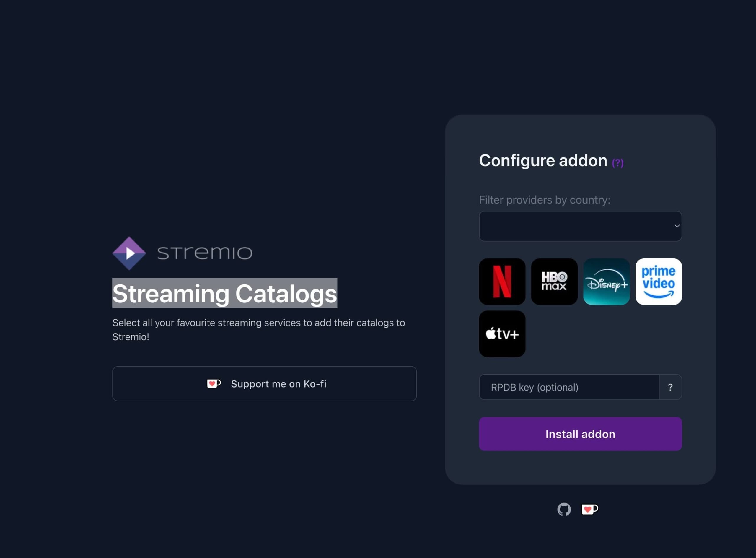Select the Apple TV+ provider icon

coord(502,334)
